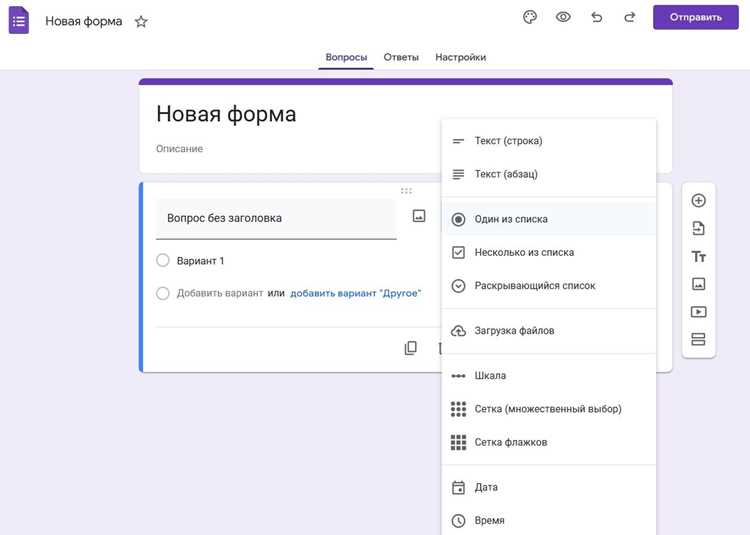Screen dimensions: 750x535
Task: Select the Вариант 1 radio button
Action: pyautogui.click(x=163, y=261)
